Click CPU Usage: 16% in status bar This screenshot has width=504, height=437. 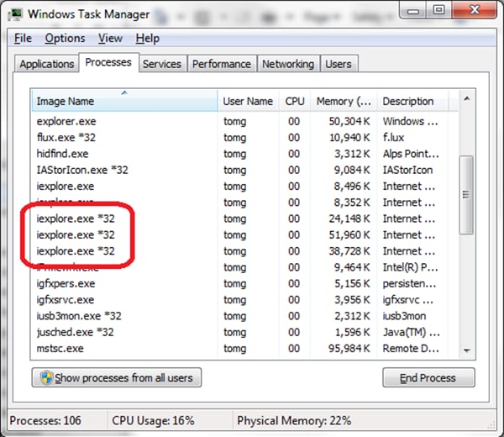point(153,420)
